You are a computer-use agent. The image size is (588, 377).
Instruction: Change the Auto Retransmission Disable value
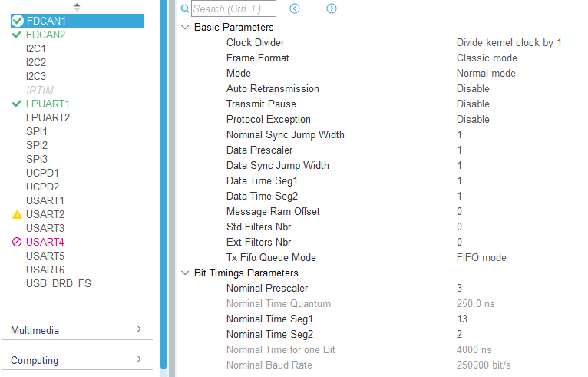point(473,88)
